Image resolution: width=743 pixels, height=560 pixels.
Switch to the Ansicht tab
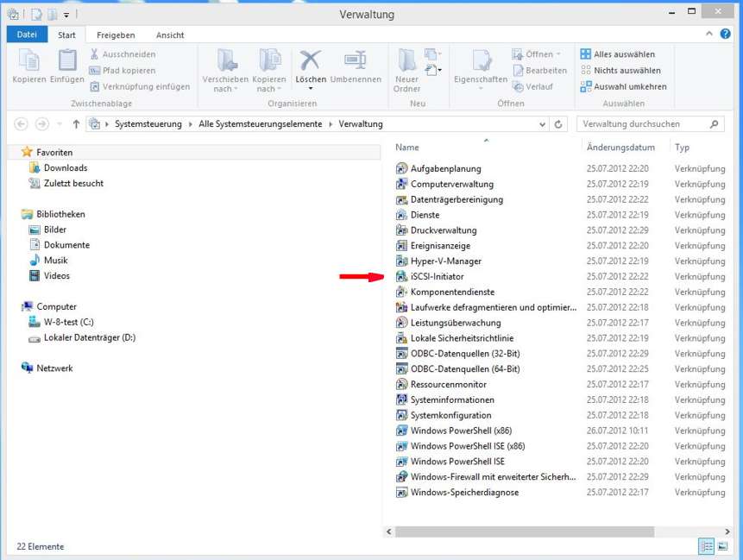click(170, 35)
